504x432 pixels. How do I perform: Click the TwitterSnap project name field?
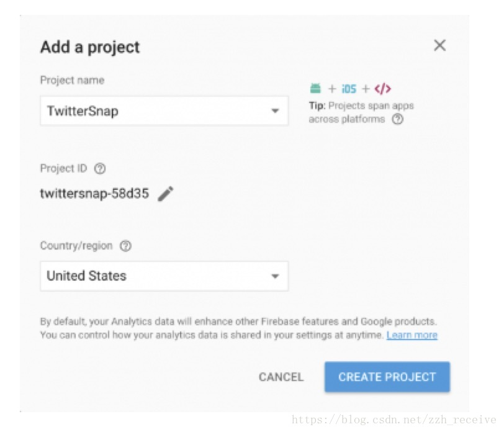tap(164, 111)
